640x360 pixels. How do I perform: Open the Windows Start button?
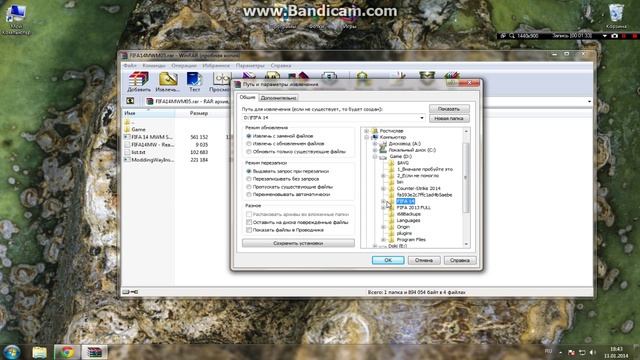click(x=11, y=352)
